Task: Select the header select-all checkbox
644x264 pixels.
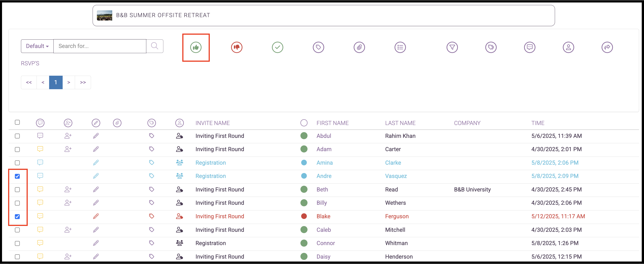Action: [17, 122]
